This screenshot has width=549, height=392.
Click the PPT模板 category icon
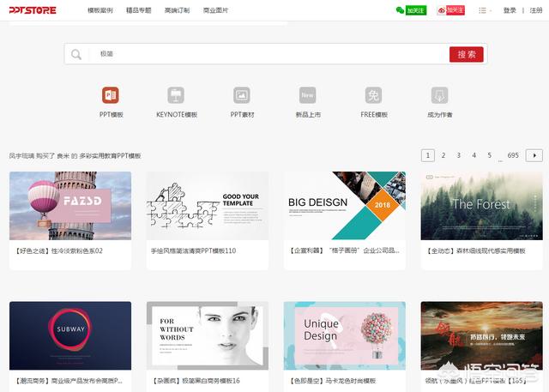click(x=111, y=95)
